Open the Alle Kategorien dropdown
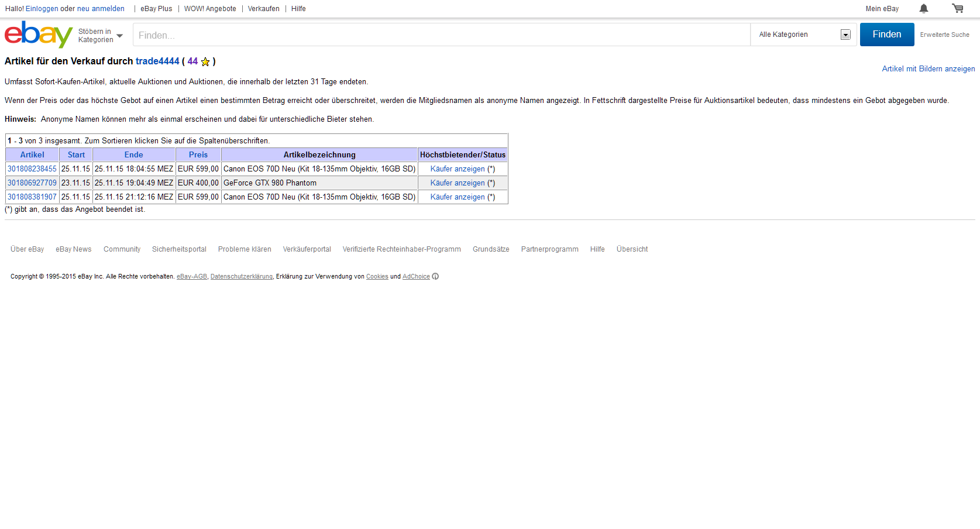Image resolution: width=980 pixels, height=529 pixels. tap(804, 35)
